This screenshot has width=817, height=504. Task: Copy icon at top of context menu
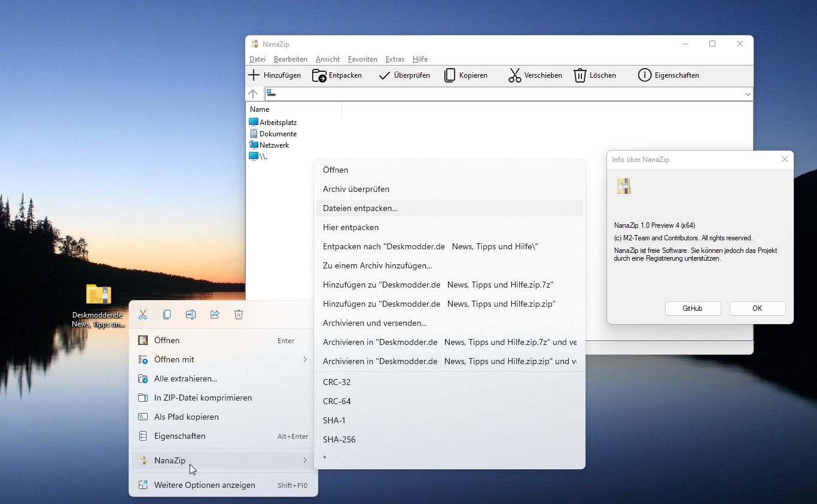pyautogui.click(x=167, y=314)
